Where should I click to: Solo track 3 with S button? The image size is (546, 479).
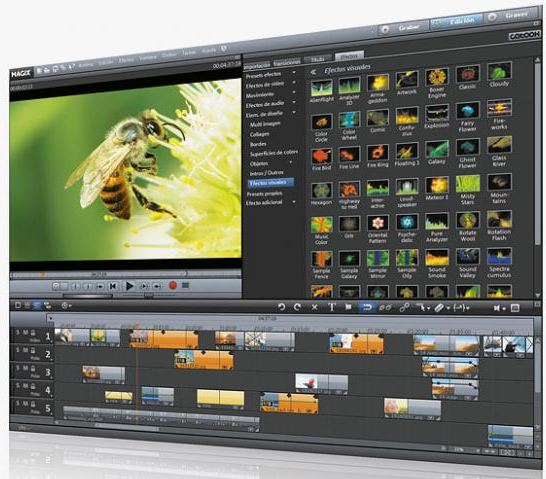(x=18, y=368)
